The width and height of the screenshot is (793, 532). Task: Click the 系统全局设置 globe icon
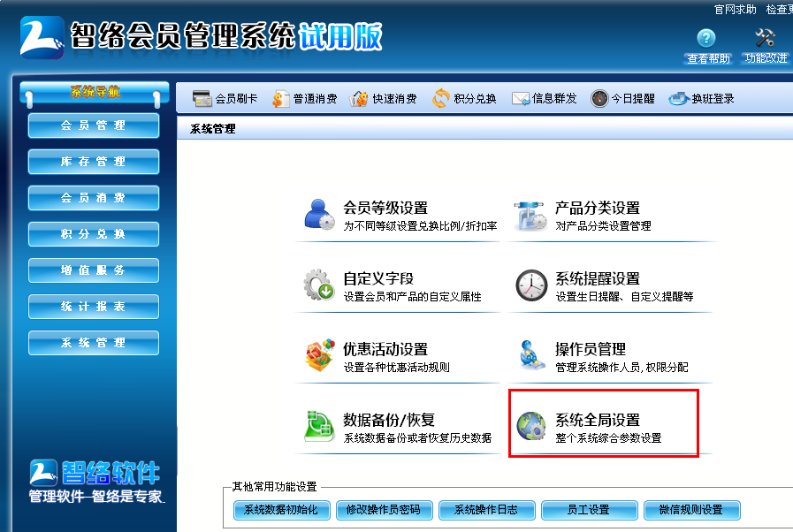(x=531, y=426)
